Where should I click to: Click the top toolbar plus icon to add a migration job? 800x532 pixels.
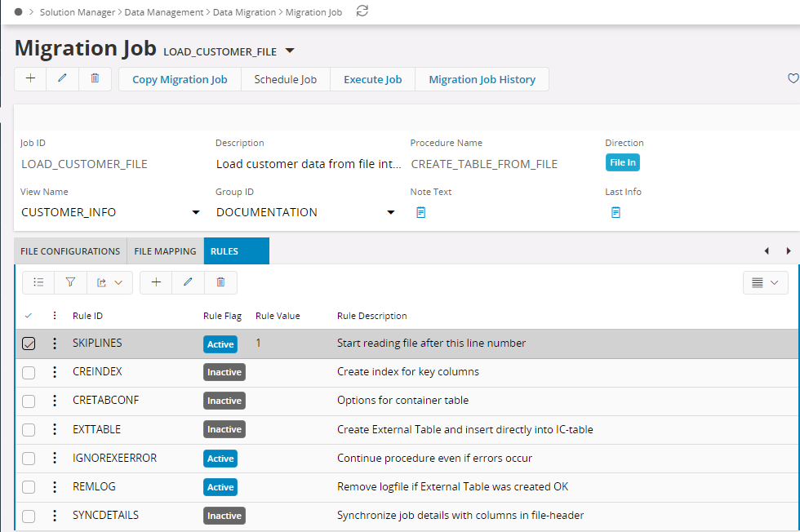tap(30, 79)
